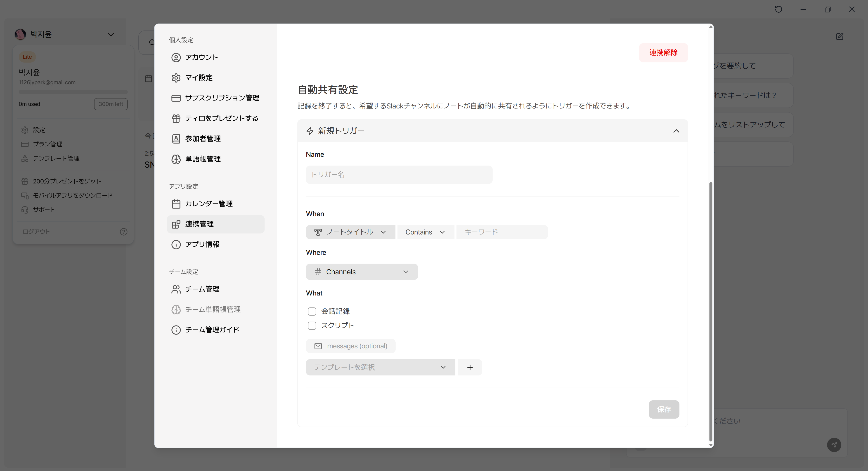Click the 保存 save button

click(664, 409)
